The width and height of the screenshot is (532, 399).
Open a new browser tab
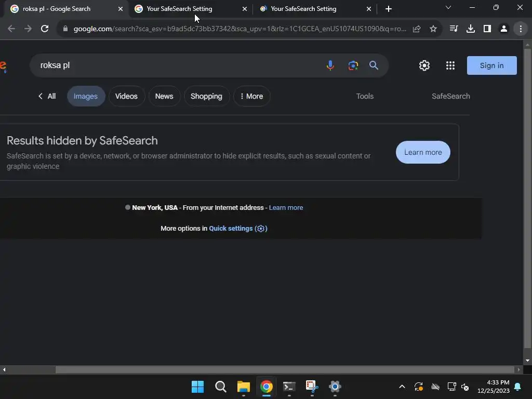pyautogui.click(x=389, y=9)
